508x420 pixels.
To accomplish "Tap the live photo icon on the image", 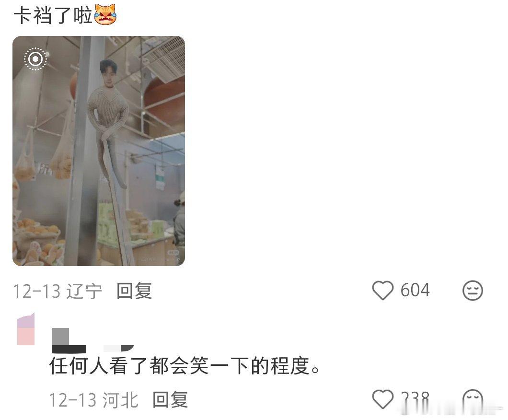I will coord(35,59).
